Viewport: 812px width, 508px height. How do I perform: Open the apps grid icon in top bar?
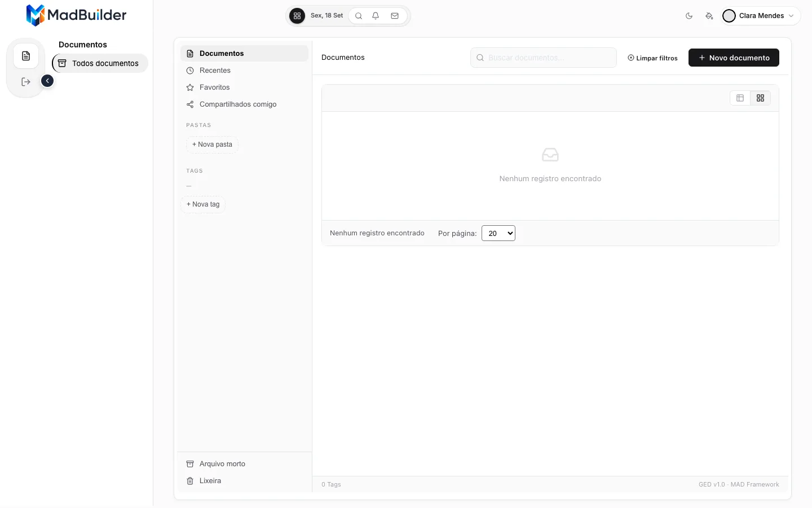click(297, 16)
